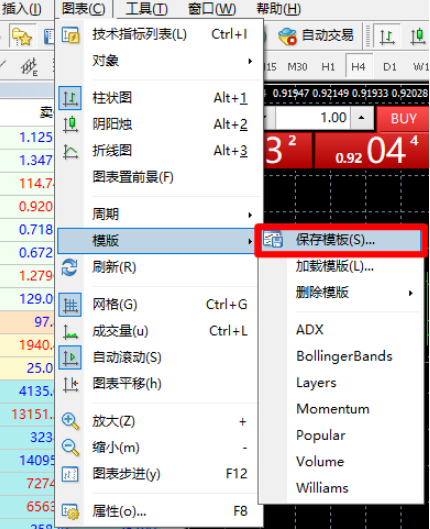Switch to D1 timeframe

coord(390,67)
